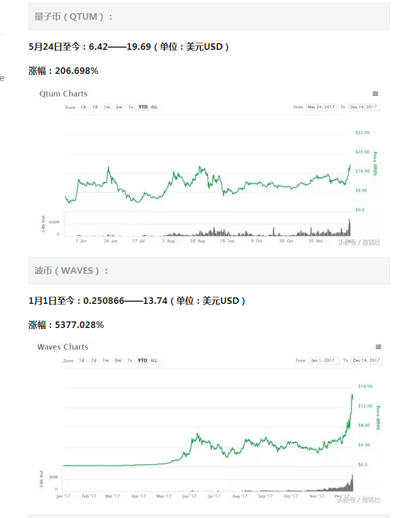Select 7d zoom on Qtum chart
420x518 pixels.
click(x=95, y=107)
